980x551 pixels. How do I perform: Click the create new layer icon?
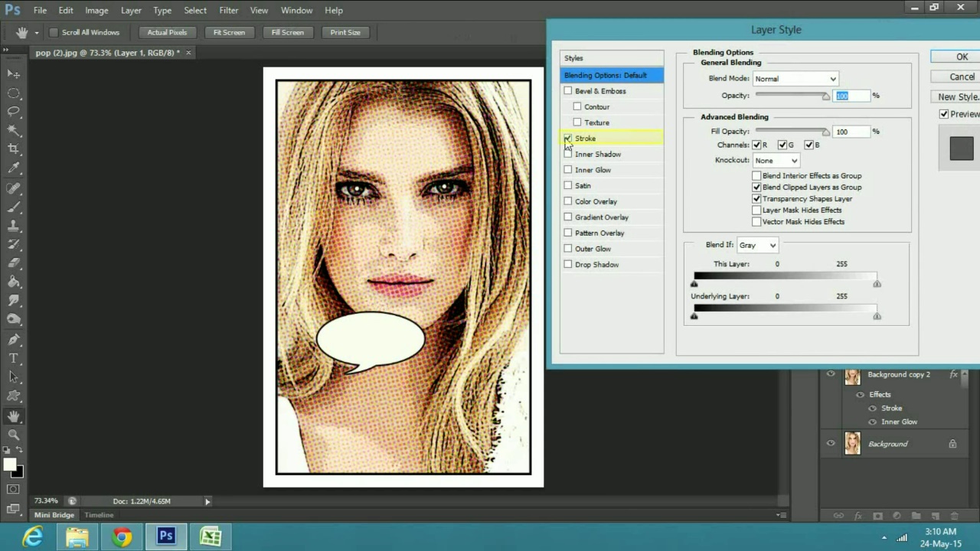pos(935,517)
